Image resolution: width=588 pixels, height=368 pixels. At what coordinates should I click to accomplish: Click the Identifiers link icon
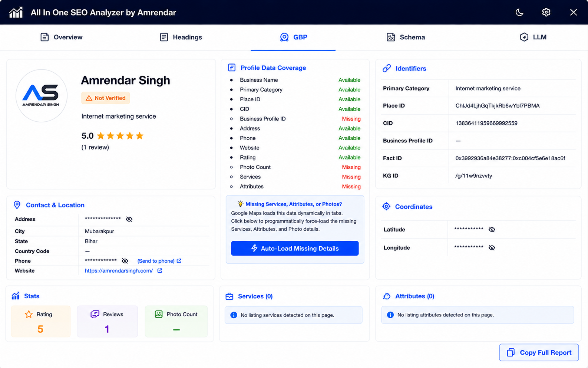tap(387, 68)
